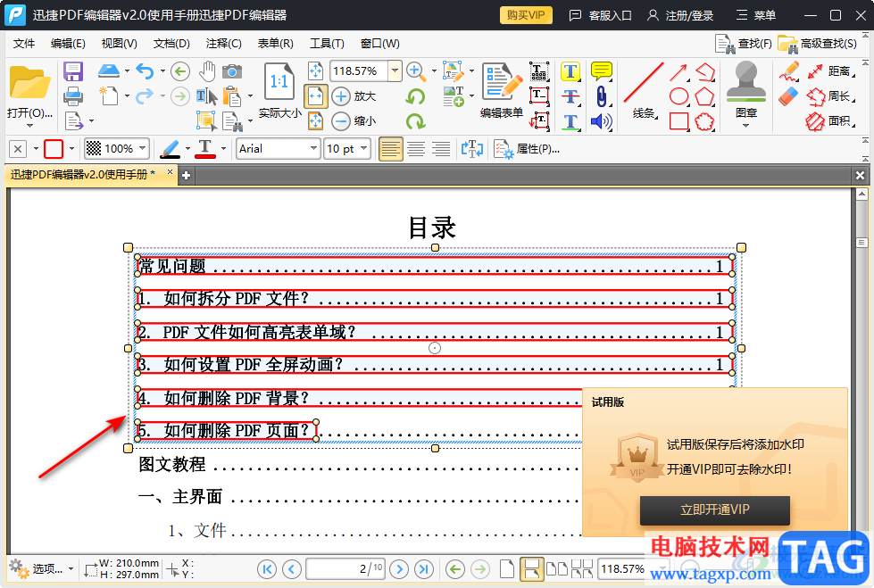This screenshot has height=588, width=874.
Task: Select the Underline Text tool
Action: click(x=570, y=121)
